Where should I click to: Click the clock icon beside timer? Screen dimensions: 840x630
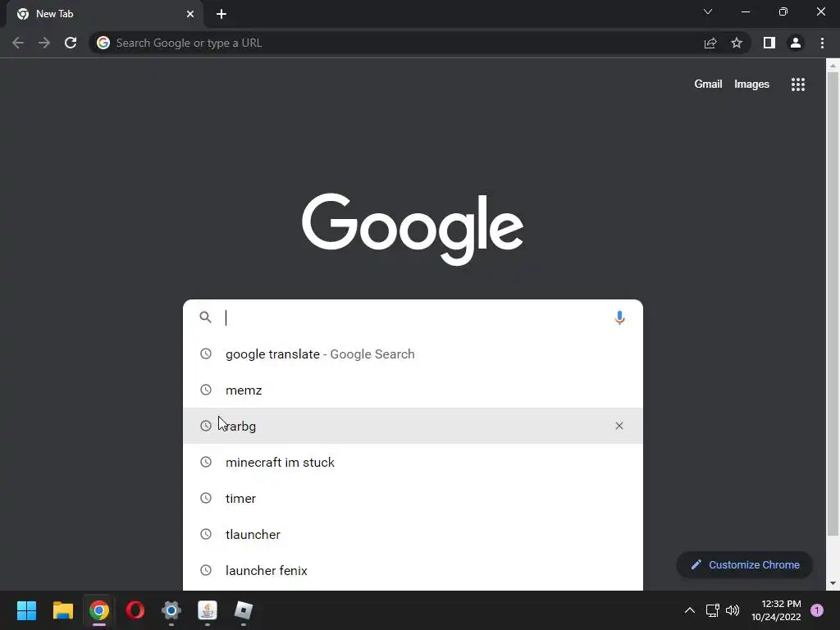point(206,498)
